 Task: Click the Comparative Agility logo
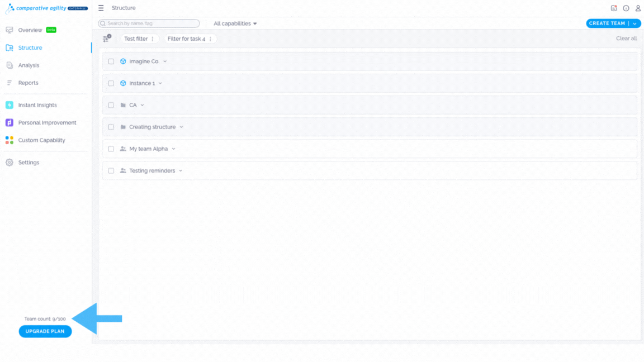(46, 8)
